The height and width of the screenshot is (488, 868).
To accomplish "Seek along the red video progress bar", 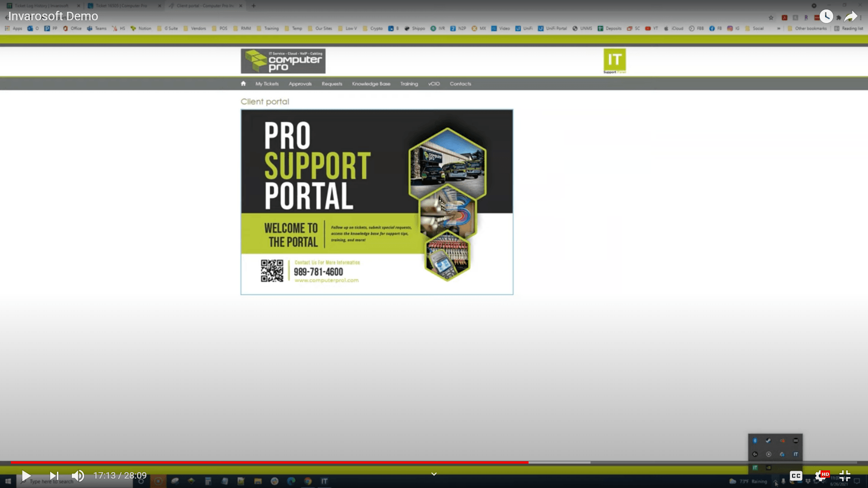I will [271, 462].
